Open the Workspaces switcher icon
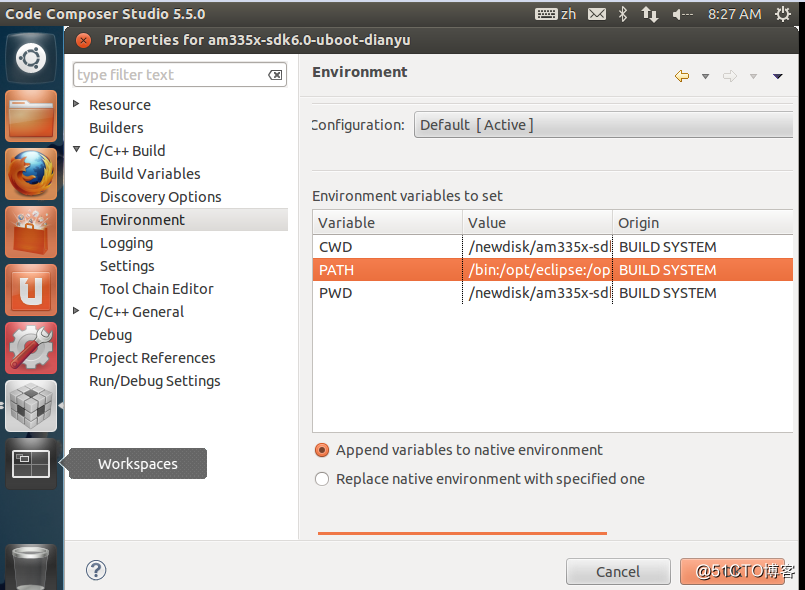 [x=31, y=464]
